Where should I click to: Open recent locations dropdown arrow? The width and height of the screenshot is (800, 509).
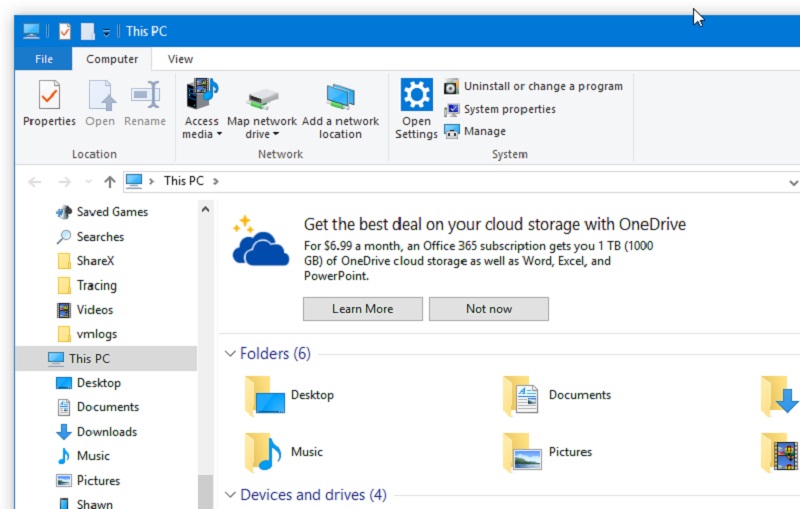[x=88, y=182]
